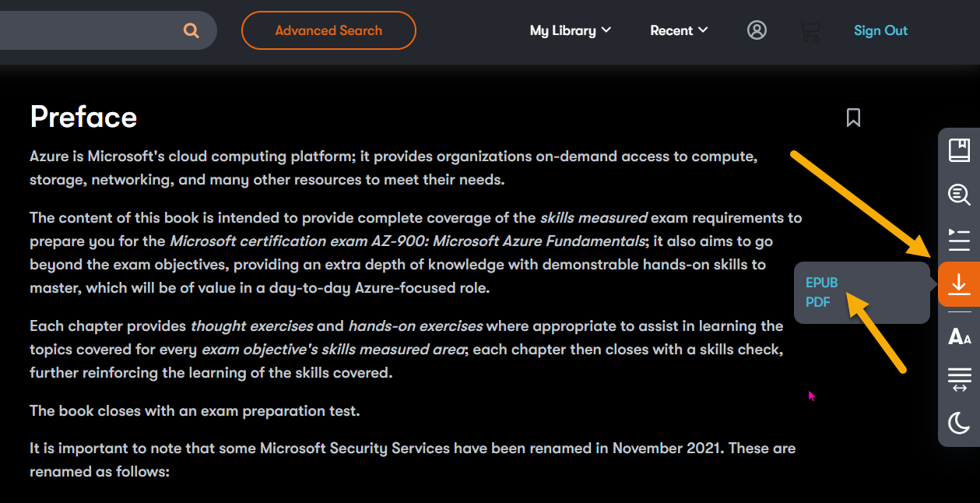The image size is (980, 503).
Task: Focus the search input field
Action: pyautogui.click(x=86, y=30)
